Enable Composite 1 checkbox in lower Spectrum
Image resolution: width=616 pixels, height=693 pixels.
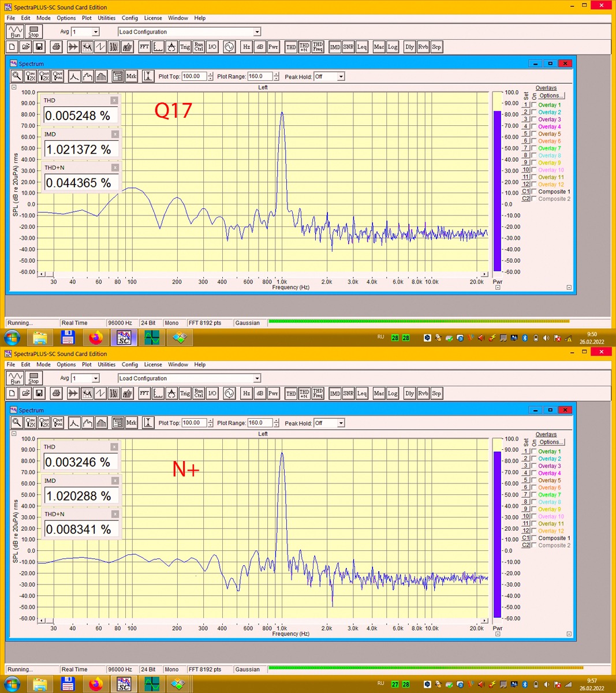534,538
